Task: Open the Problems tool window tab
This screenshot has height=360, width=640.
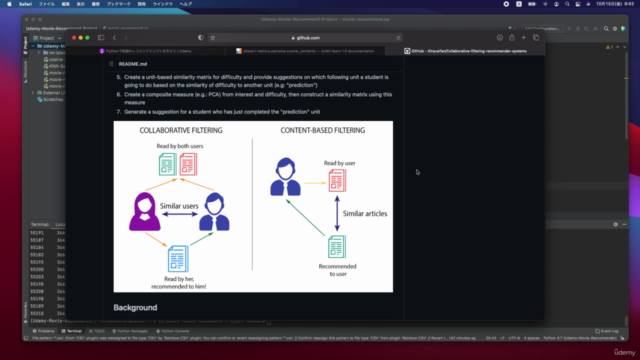Action: point(43,331)
